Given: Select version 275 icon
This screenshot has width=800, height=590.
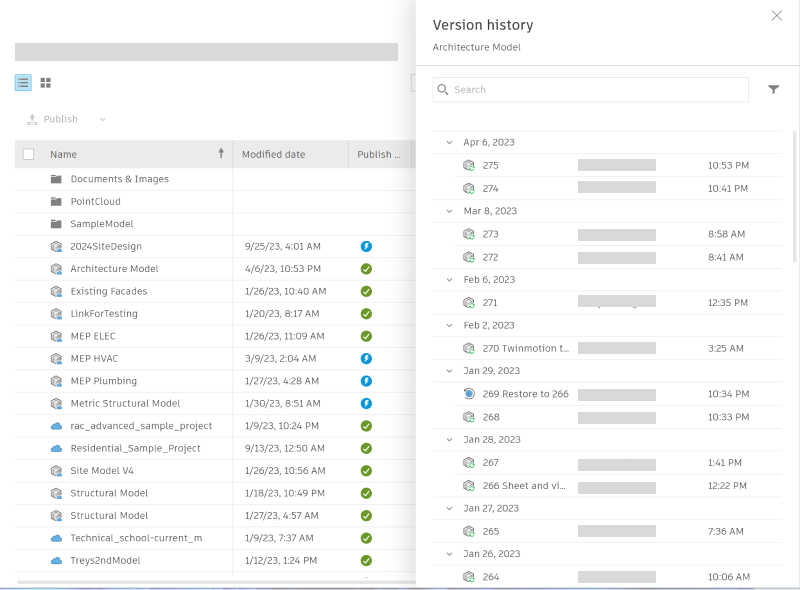Looking at the screenshot, I should [469, 165].
